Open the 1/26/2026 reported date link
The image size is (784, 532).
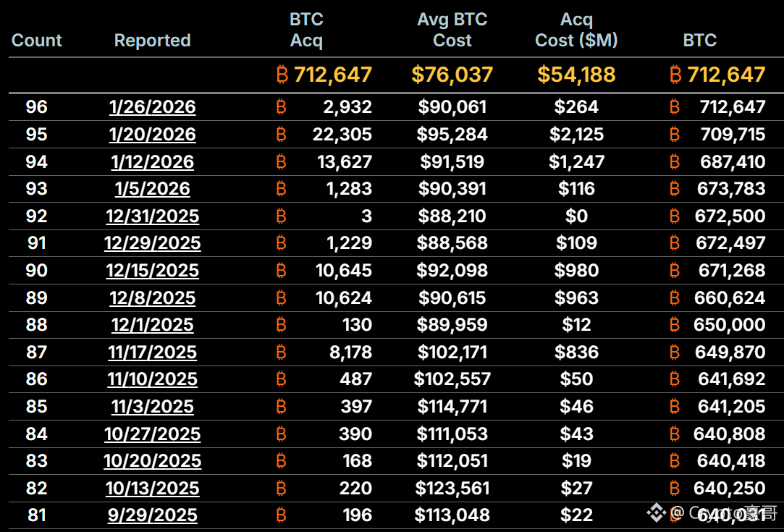tap(153, 107)
